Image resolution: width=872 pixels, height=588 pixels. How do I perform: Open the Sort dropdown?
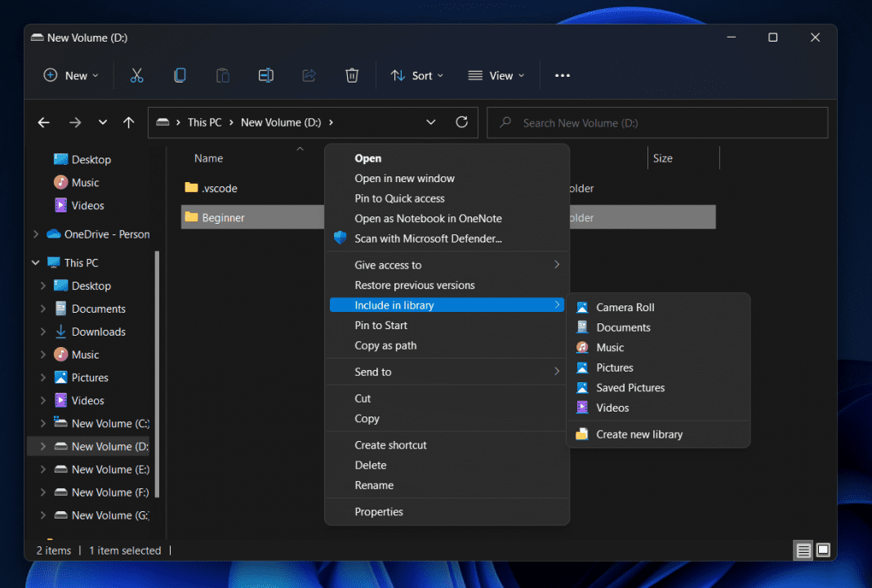[416, 75]
